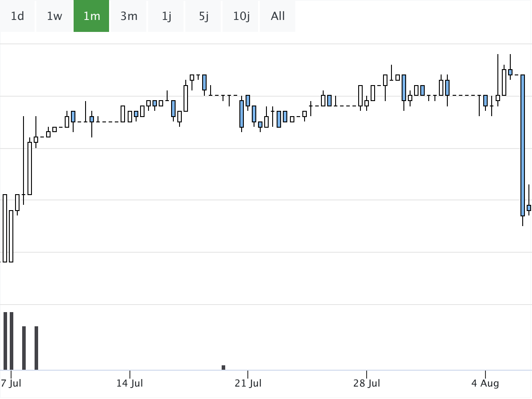Image resolution: width=532 pixels, height=399 pixels.
Task: Click the 28 Jul date label
Action: 367,383
